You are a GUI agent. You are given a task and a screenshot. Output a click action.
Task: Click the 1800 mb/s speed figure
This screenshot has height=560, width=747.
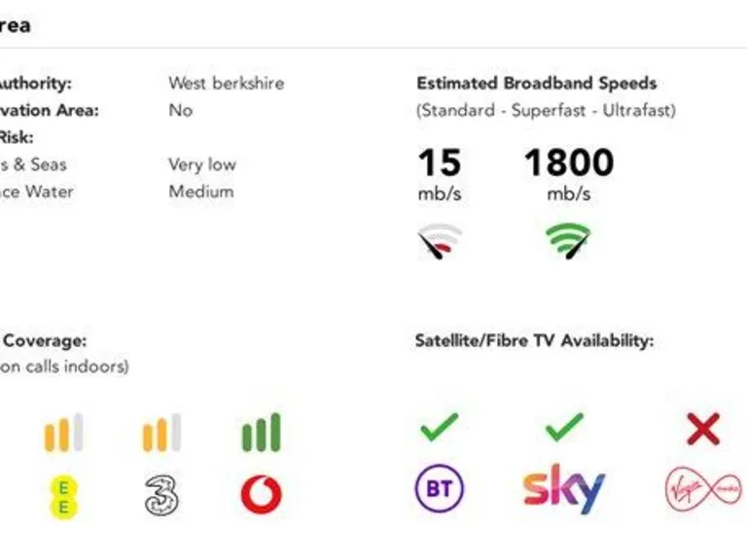(x=569, y=162)
